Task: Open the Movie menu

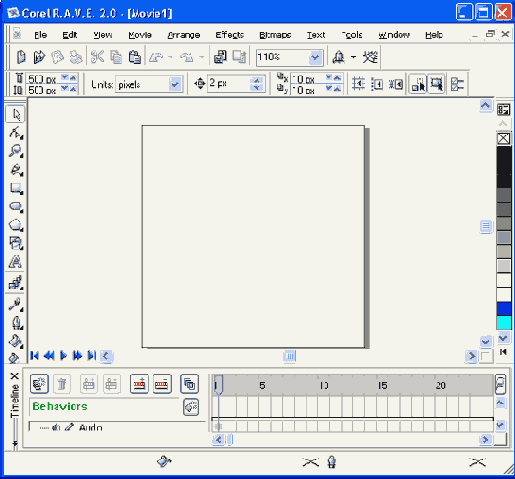Action: point(140,35)
